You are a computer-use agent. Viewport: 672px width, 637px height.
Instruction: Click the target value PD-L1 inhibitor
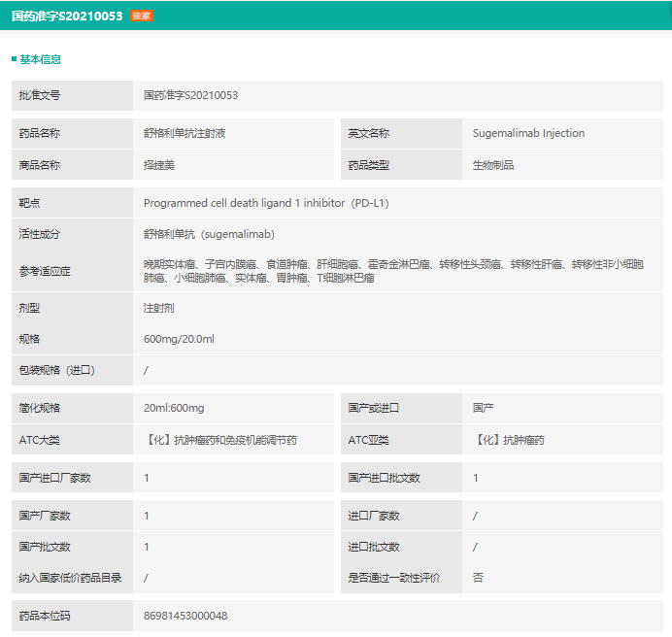(x=265, y=203)
